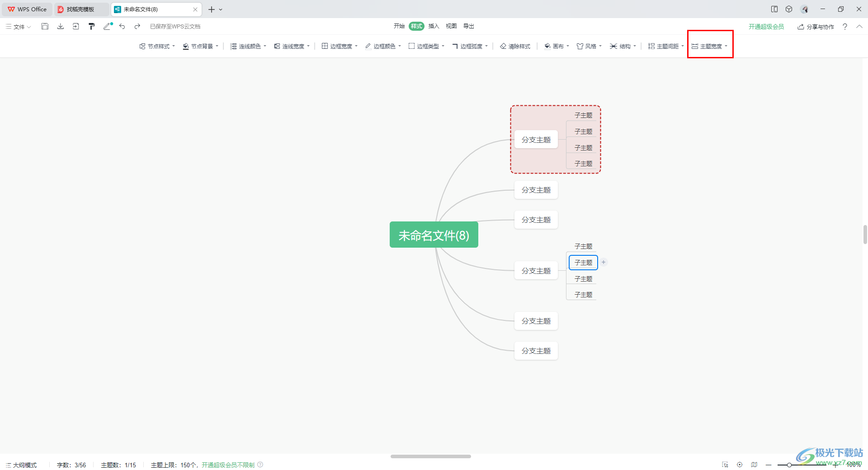Screen dimensions: 868x470
Task: Click the zoom slider handle
Action: click(789, 465)
